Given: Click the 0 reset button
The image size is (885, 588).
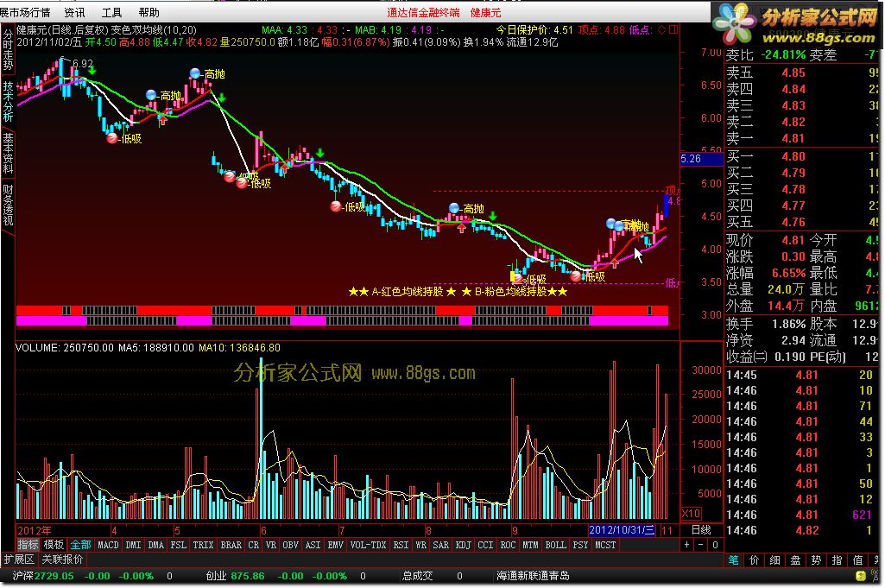Looking at the screenshot, I should 715,545.
